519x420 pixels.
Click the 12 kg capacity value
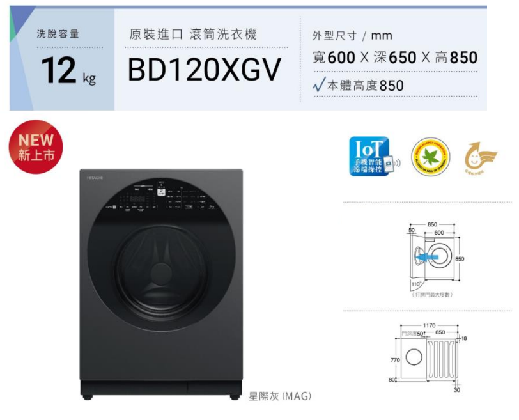coord(68,70)
